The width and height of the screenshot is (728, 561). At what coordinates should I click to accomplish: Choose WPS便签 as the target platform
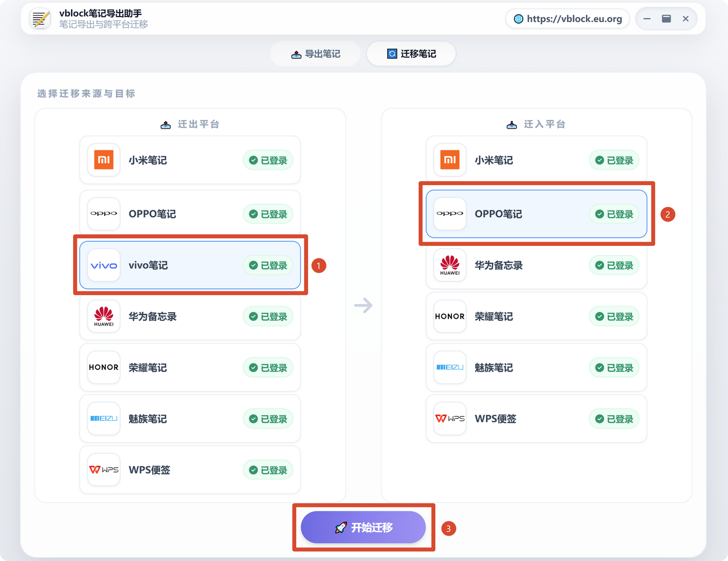[x=536, y=418]
